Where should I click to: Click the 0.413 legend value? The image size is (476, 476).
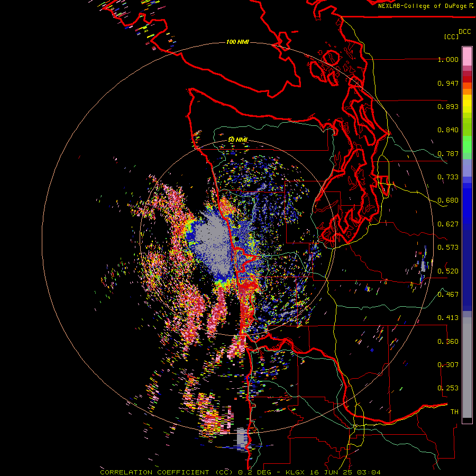click(x=448, y=318)
